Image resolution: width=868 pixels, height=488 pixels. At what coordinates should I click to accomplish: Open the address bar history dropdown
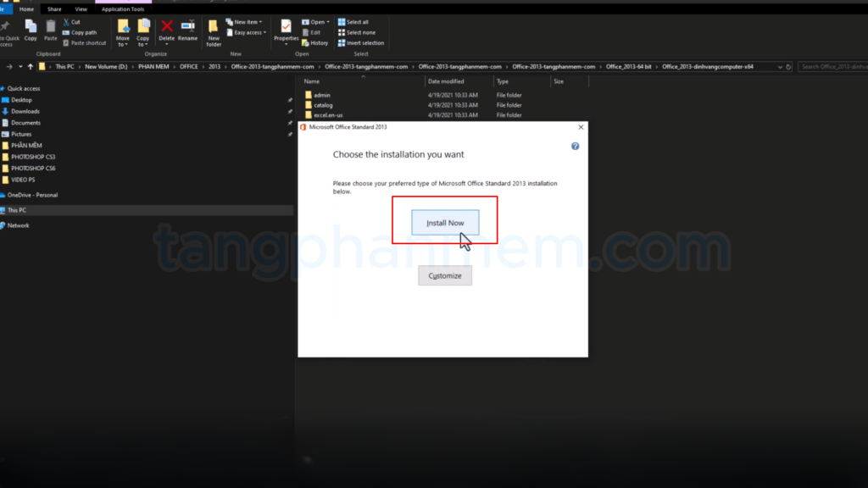click(x=780, y=67)
